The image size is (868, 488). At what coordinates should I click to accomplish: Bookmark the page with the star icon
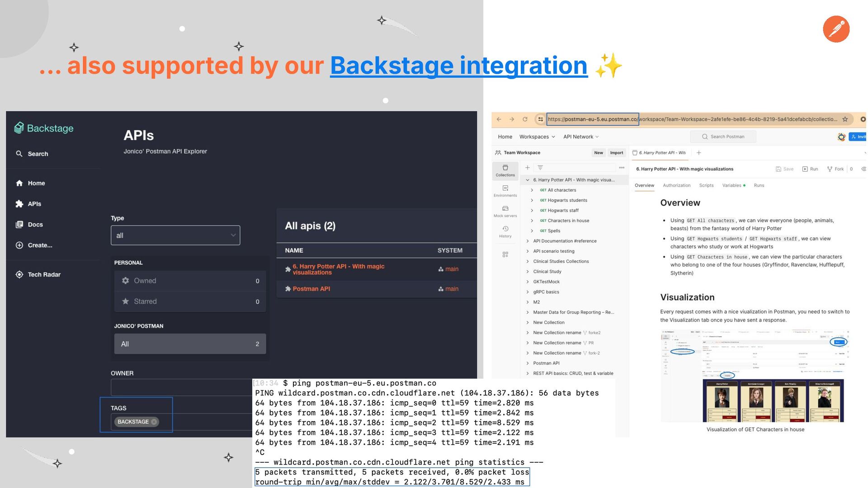[845, 119]
